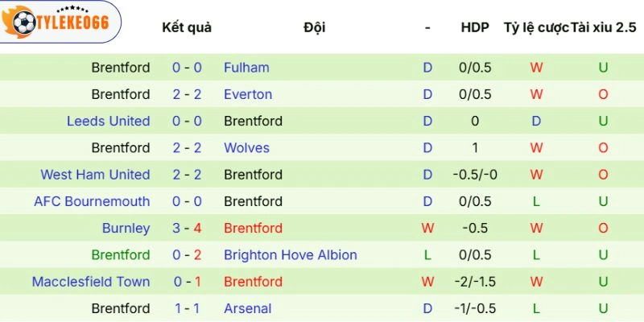644x322 pixels.
Task: Open the Fulham team link
Action: click(246, 68)
